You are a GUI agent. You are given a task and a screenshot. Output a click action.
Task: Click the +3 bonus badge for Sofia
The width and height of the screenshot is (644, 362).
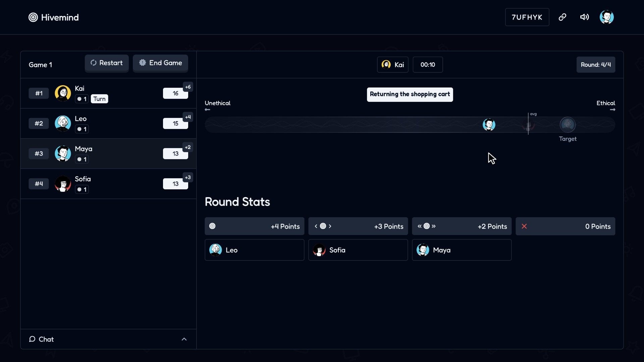pos(188,178)
